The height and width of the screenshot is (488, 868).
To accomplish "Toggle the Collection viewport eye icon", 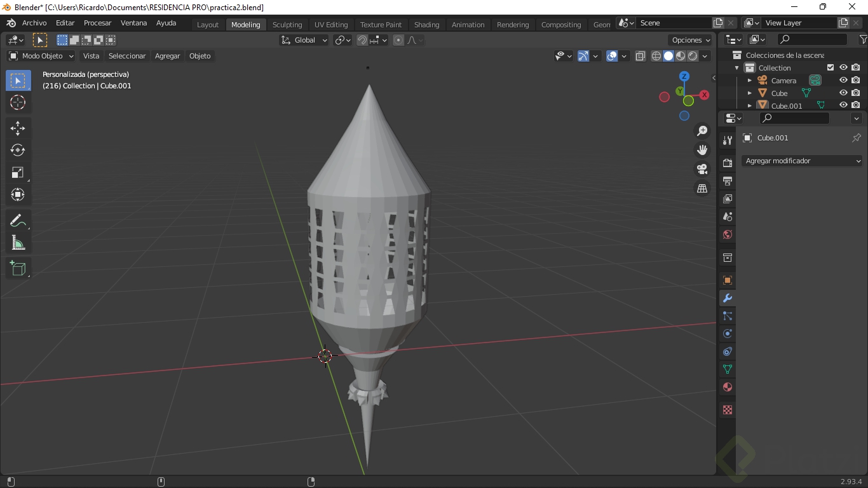I will pyautogui.click(x=843, y=68).
